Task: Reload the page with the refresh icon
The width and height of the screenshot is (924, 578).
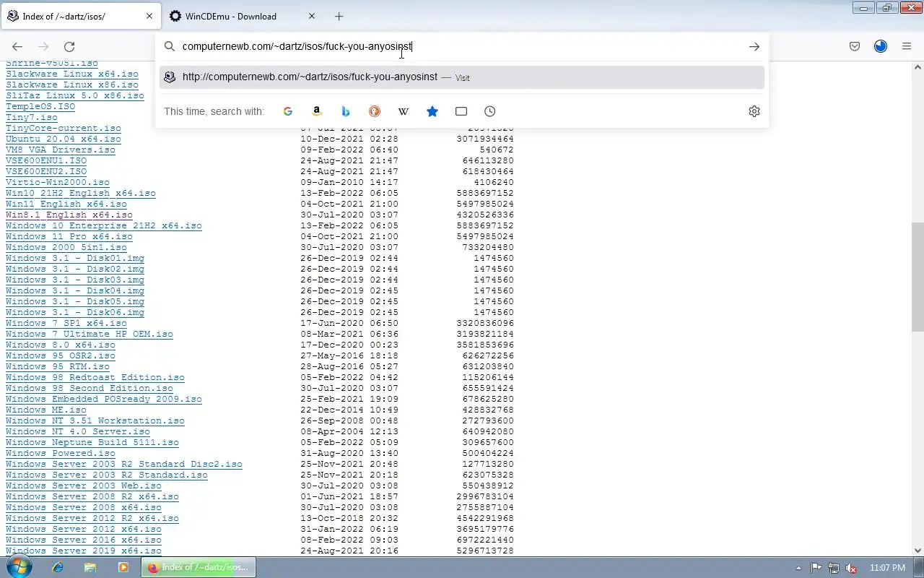Action: (69, 46)
